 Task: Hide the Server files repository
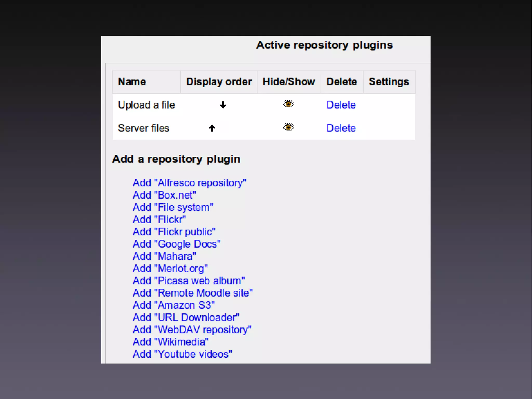point(288,127)
